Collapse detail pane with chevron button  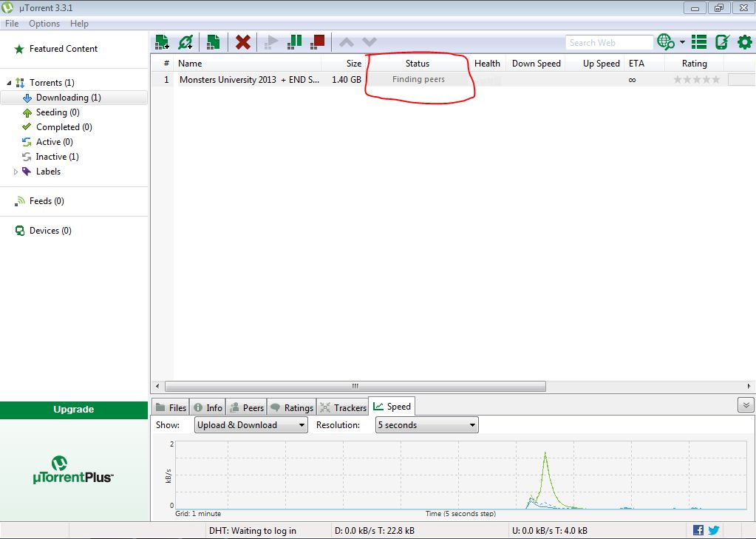click(746, 405)
